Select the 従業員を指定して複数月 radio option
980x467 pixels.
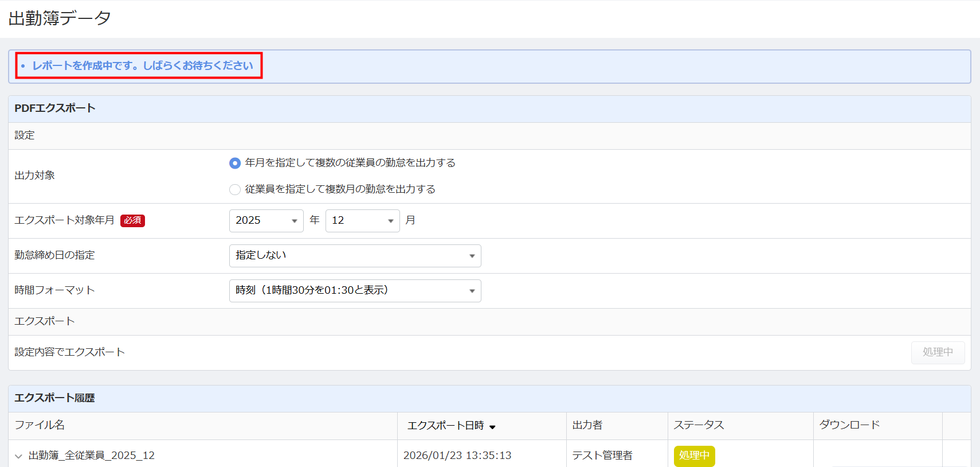235,189
